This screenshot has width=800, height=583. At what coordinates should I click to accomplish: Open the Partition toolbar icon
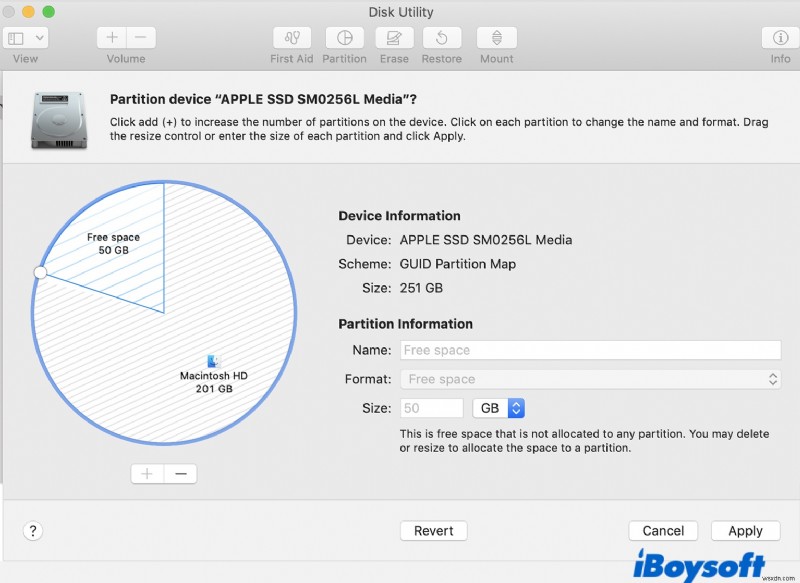[x=345, y=38]
